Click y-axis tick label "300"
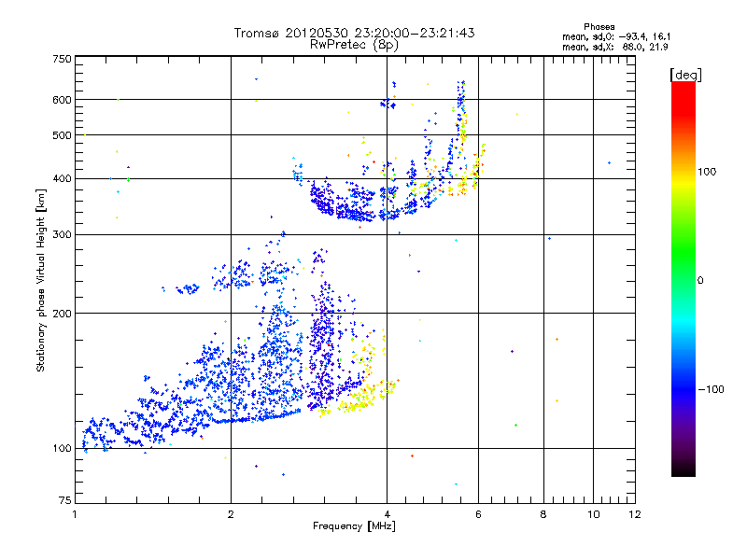 tap(62, 234)
